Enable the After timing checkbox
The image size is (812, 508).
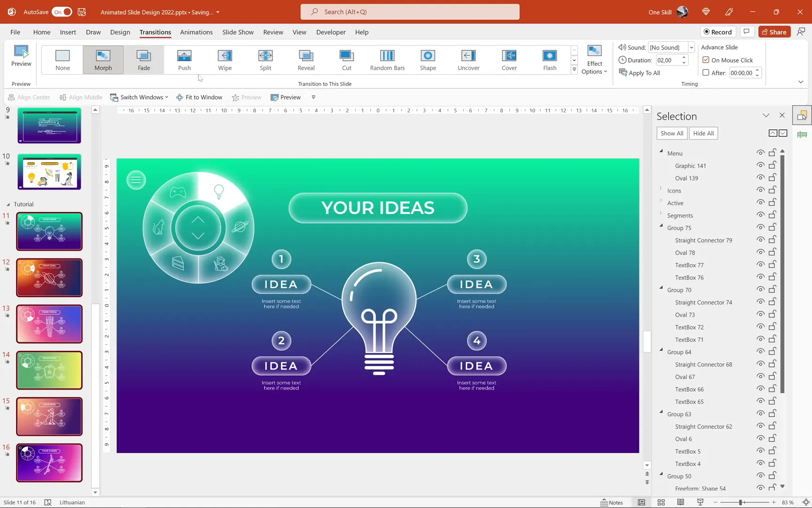coord(706,72)
